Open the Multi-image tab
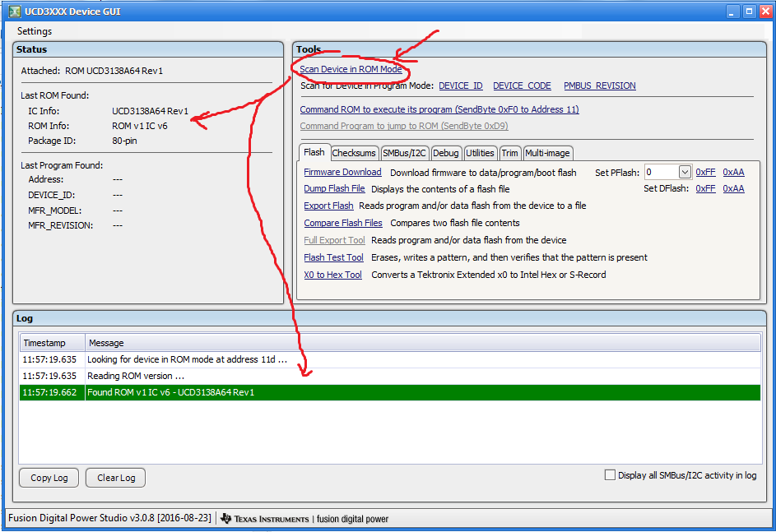 [x=547, y=153]
